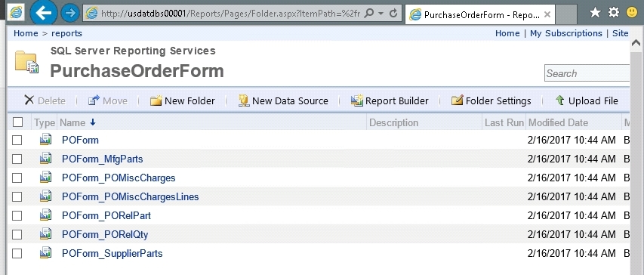644x275 pixels.
Task: Launch Report Builder from toolbar
Action: [x=390, y=100]
